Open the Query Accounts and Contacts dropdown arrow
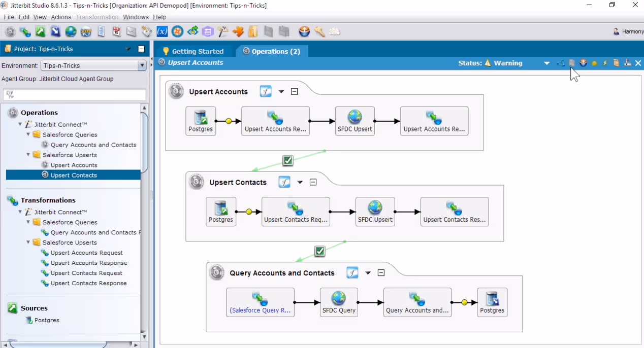 click(368, 273)
